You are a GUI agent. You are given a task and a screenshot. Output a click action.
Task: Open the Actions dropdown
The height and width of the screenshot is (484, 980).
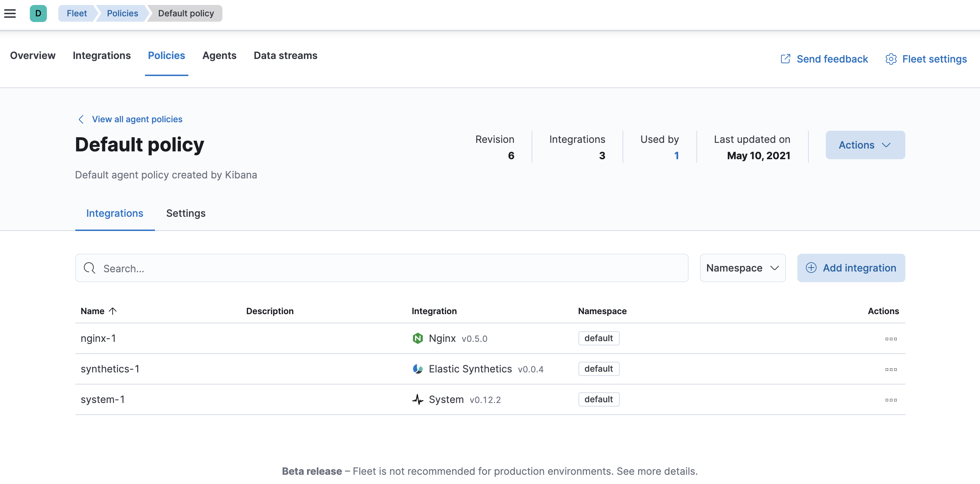click(865, 145)
